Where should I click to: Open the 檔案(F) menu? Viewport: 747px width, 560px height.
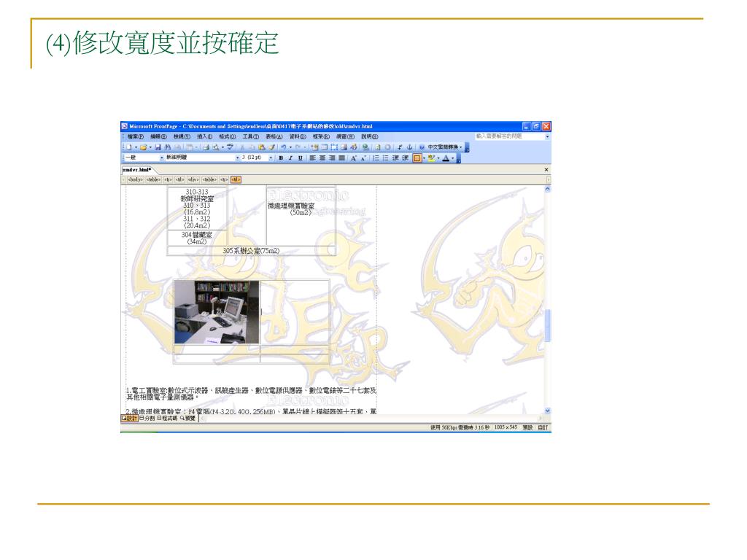click(x=135, y=136)
